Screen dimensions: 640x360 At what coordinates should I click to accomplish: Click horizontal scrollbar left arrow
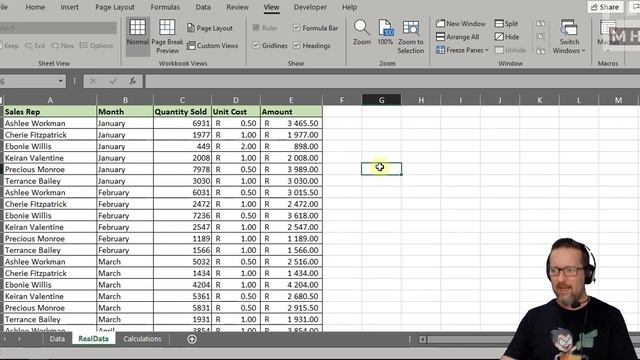coord(422,339)
